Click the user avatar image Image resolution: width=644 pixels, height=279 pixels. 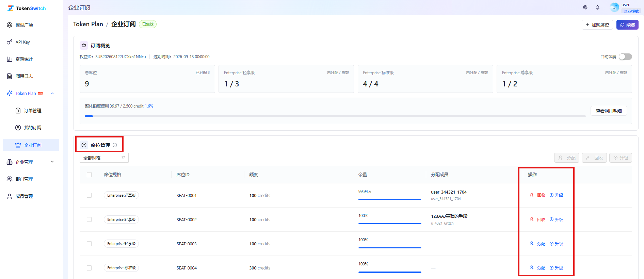point(614,7)
